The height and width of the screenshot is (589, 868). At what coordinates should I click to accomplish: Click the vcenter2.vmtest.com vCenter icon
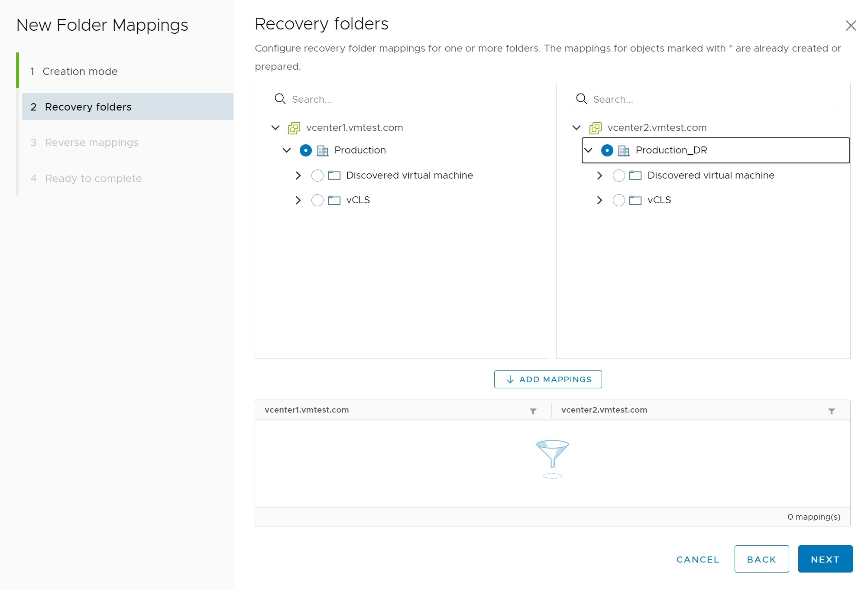point(596,128)
